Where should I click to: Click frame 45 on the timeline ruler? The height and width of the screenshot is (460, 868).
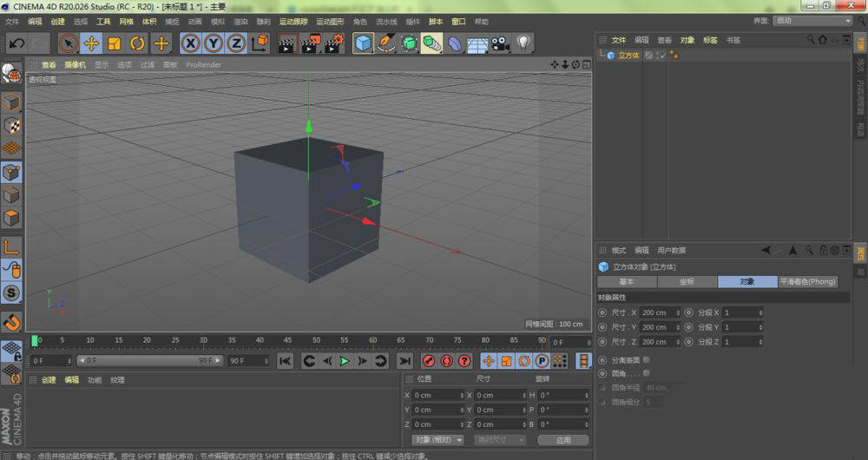click(x=287, y=341)
